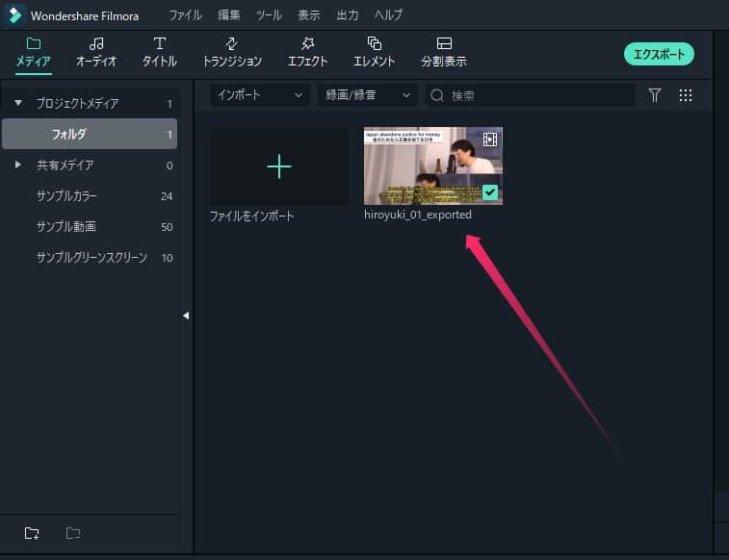
Task: Open the トランジション transitions panel
Action: tap(231, 44)
